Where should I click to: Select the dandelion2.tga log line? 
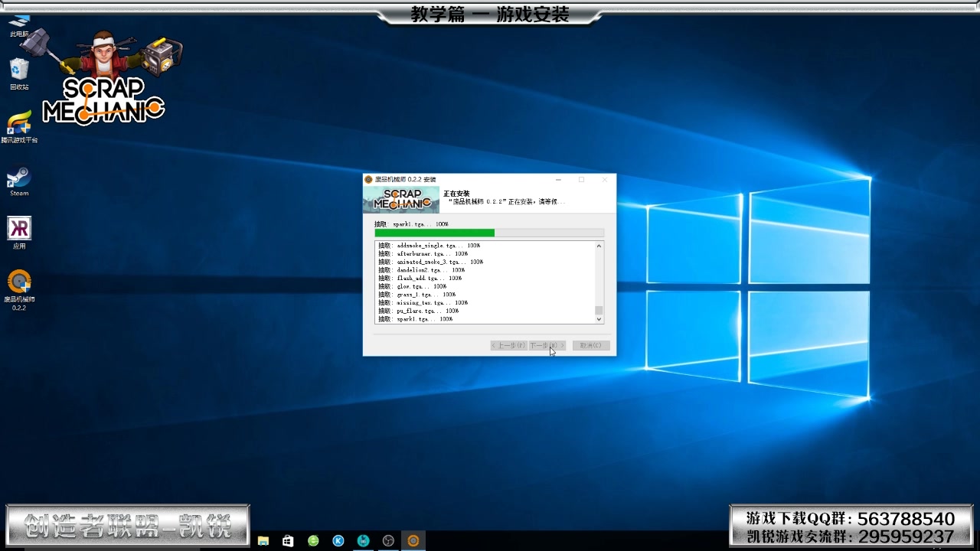[421, 270]
